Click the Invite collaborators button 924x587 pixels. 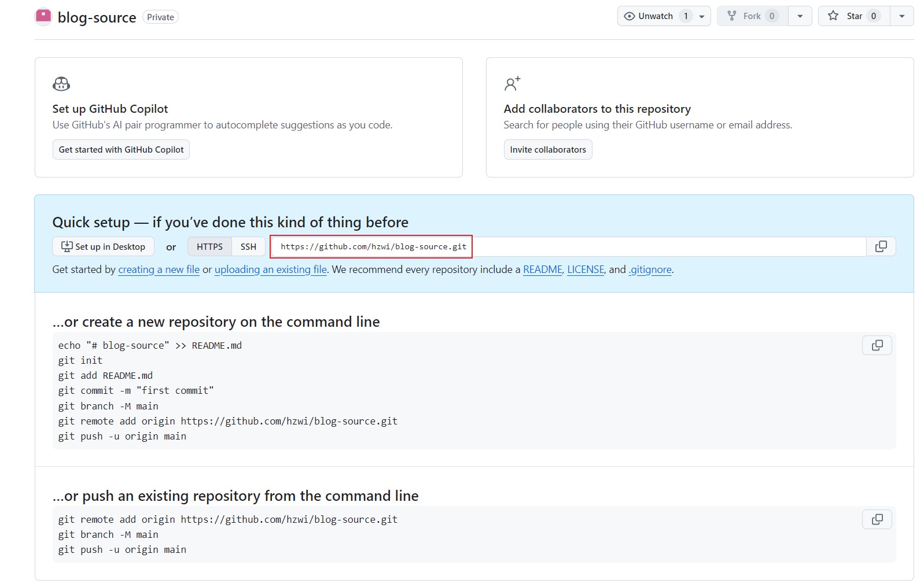[547, 150]
